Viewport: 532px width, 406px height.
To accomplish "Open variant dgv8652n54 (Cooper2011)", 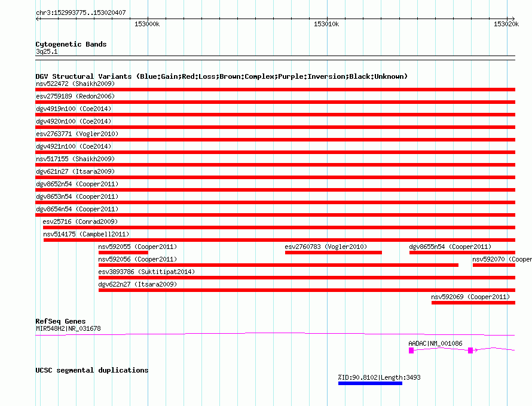I will pyautogui.click(x=77, y=184).
